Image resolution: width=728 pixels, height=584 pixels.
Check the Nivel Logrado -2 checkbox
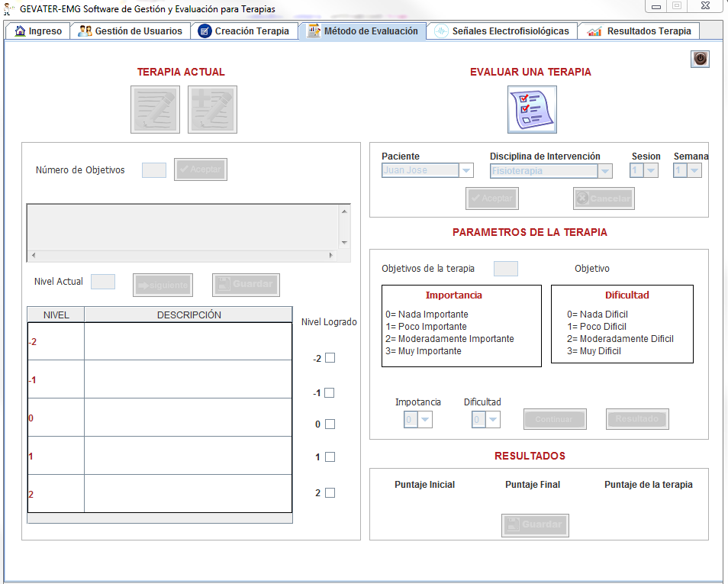point(330,358)
